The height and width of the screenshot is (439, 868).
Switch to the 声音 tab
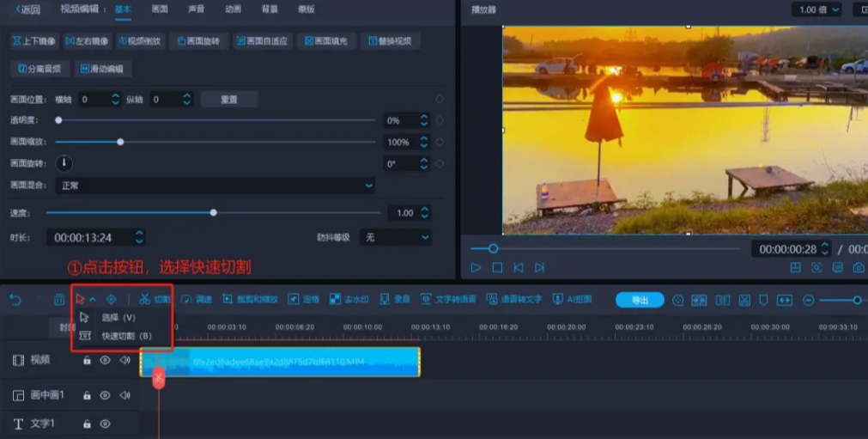pyautogui.click(x=196, y=9)
